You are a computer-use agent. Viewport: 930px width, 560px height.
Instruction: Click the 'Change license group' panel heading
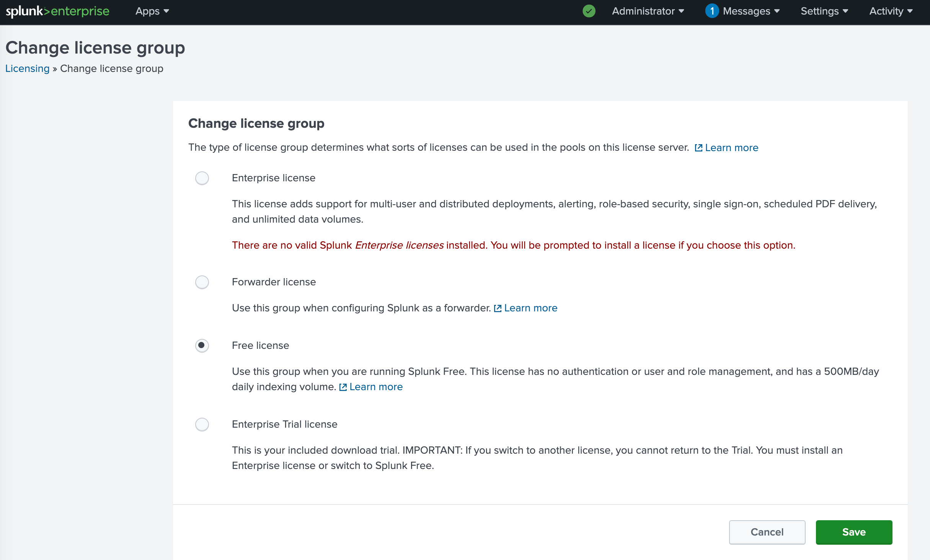coord(256,123)
